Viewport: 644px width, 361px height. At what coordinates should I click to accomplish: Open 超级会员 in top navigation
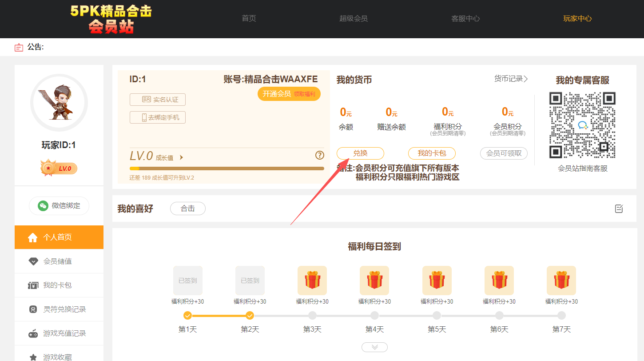click(x=354, y=19)
